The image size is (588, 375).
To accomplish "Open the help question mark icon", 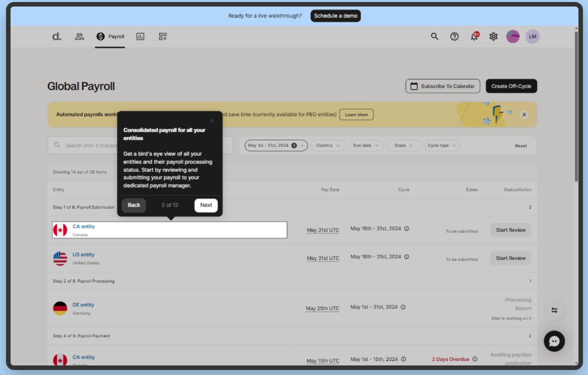I will pos(454,36).
